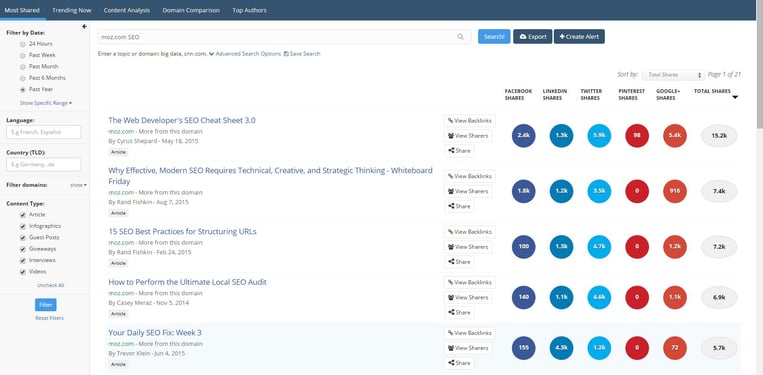Uncheck the Guest Posts content type
The image size is (763, 375).
(x=22, y=237)
